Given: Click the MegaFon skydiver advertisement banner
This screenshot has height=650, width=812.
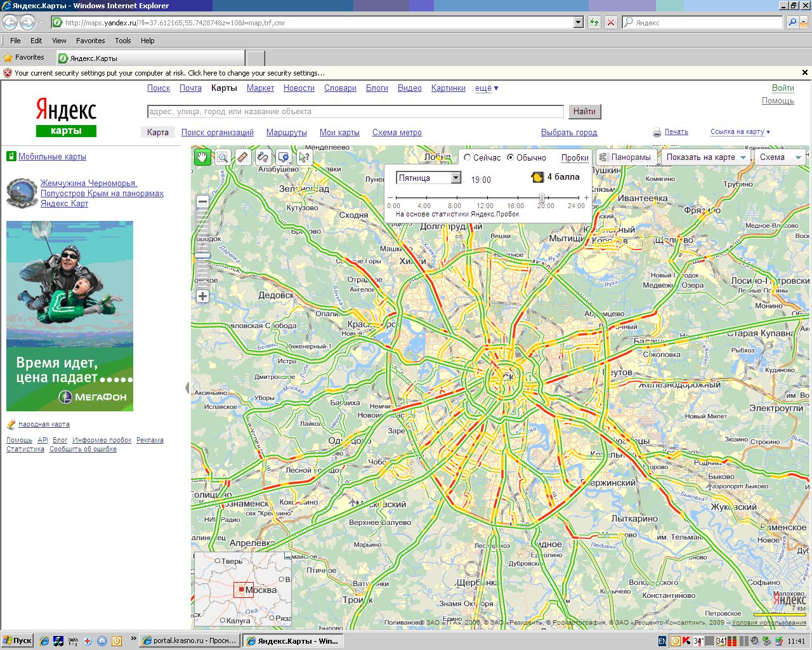Looking at the screenshot, I should (70, 316).
